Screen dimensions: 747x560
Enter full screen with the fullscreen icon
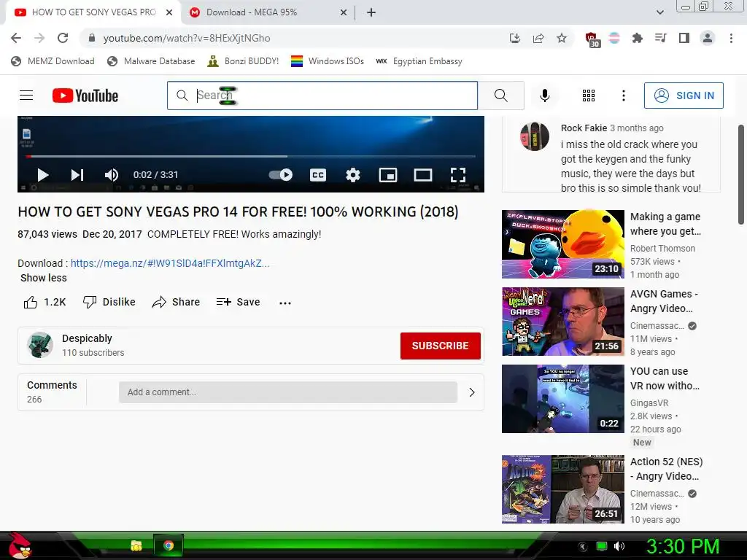point(458,175)
